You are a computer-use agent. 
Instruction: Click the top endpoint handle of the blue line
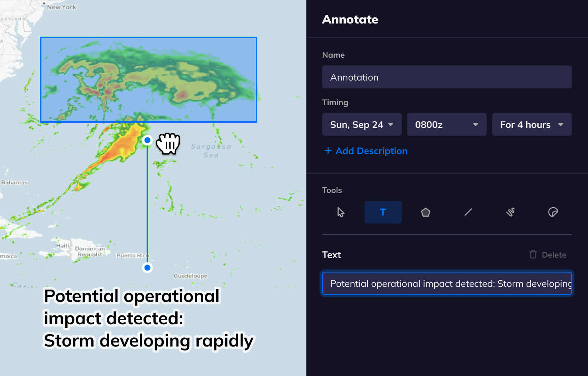click(x=147, y=140)
